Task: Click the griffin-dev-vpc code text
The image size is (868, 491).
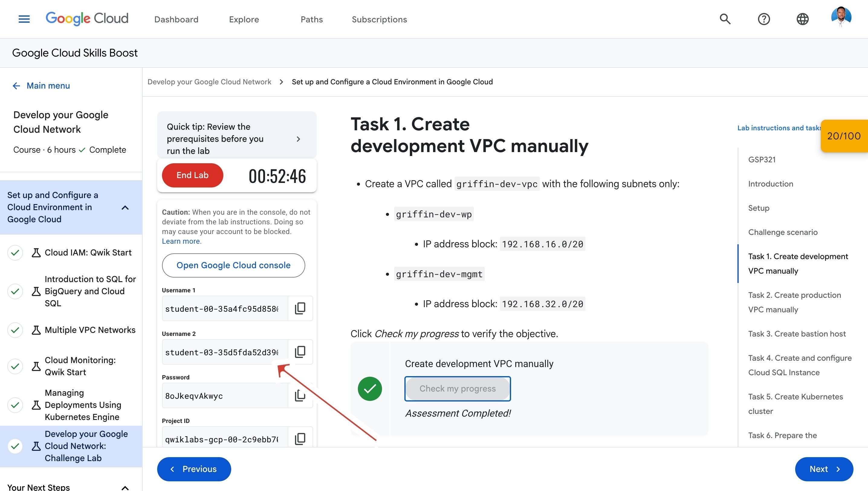Action: 497,184
